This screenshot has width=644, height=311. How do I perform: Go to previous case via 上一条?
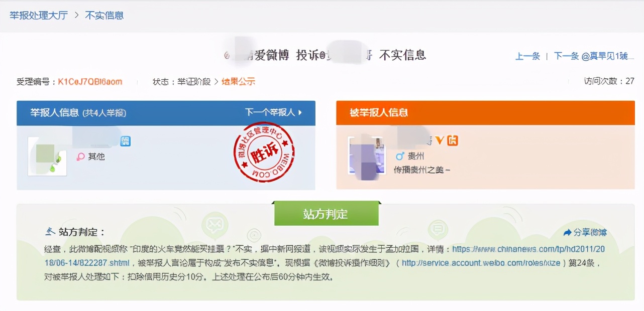[x=527, y=56]
